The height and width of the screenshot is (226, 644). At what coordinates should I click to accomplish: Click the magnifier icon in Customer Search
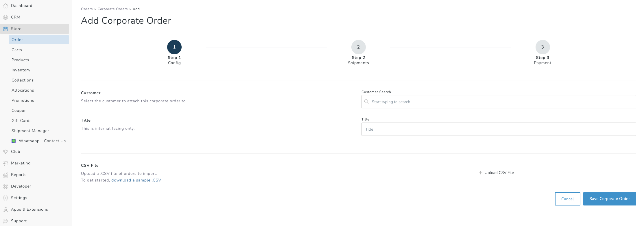pos(367,102)
